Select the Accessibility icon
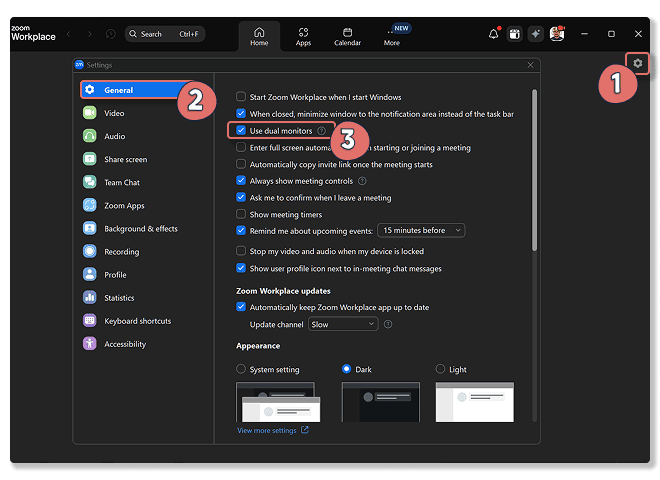This screenshot has height=480, width=660. 90,344
